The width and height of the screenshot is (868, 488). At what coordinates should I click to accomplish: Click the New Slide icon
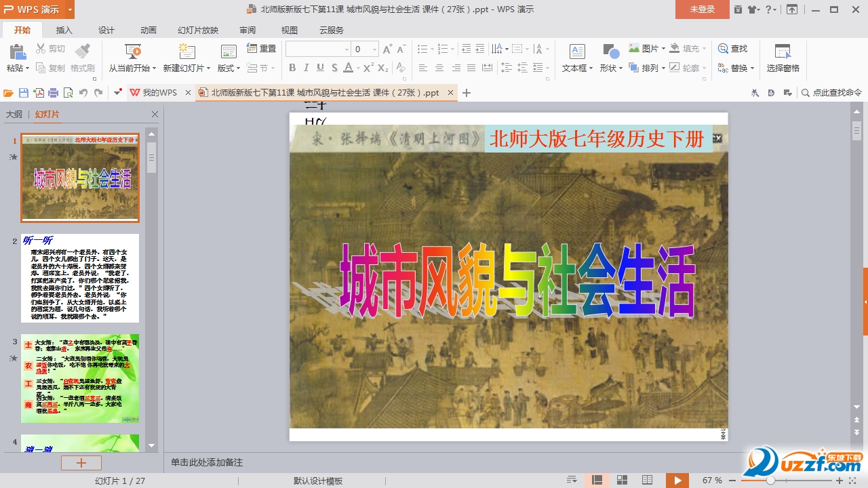(186, 52)
